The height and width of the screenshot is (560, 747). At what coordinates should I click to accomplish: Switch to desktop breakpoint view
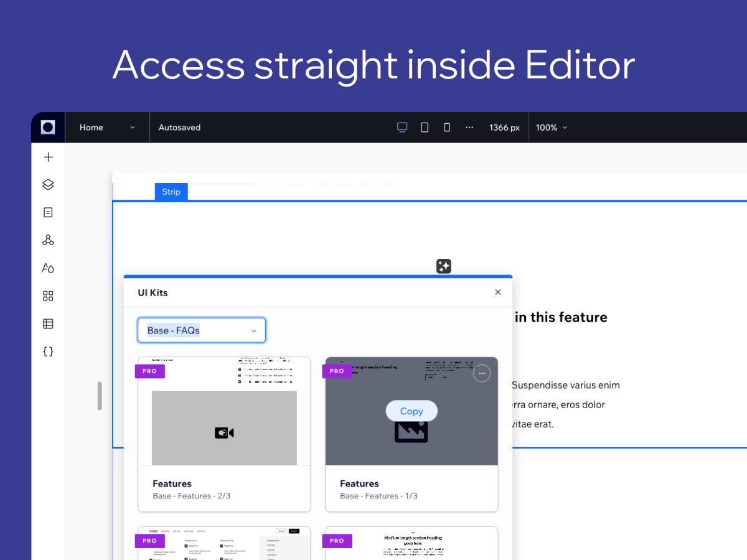402,127
